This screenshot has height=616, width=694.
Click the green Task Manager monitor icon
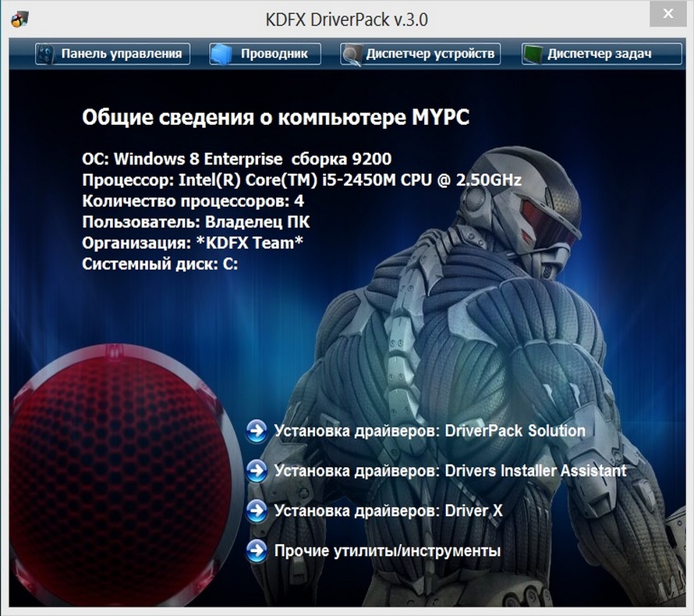(x=533, y=55)
